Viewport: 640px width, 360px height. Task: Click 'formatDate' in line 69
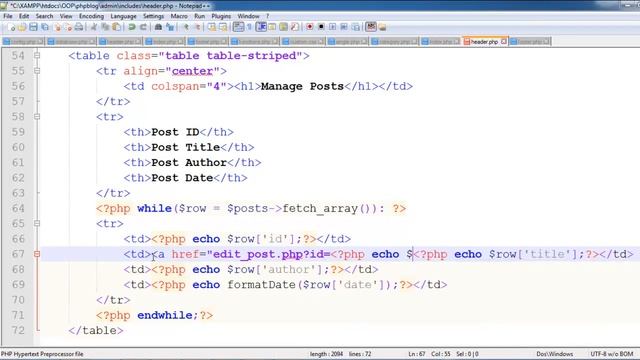pos(261,284)
